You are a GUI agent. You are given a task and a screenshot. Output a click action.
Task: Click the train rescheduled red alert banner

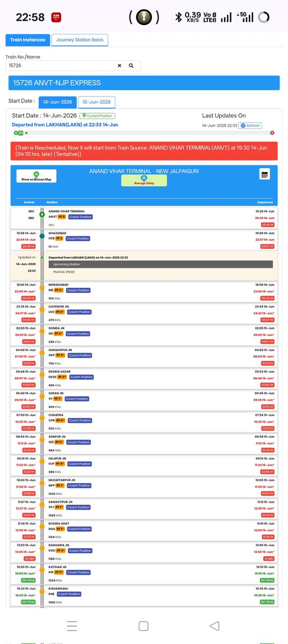[x=144, y=150]
